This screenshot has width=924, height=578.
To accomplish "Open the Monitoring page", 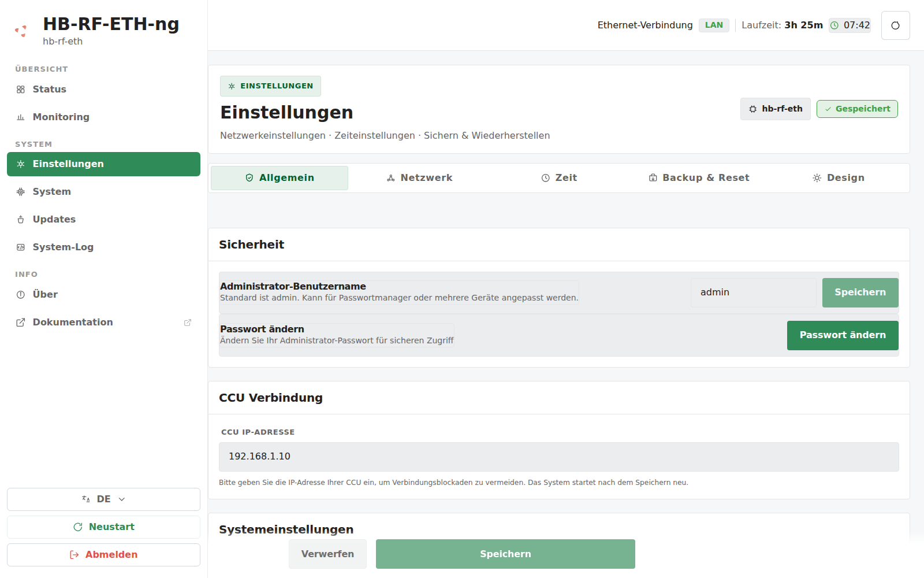I will pyautogui.click(x=103, y=117).
